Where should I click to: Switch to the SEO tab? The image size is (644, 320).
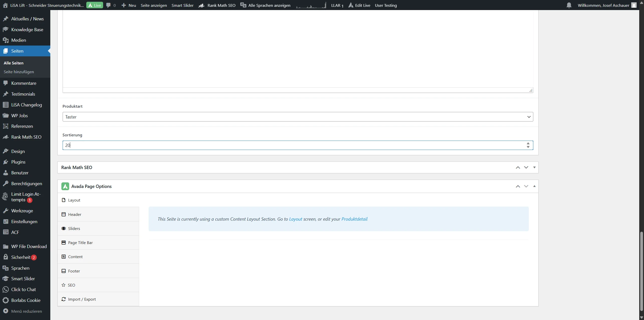point(71,285)
